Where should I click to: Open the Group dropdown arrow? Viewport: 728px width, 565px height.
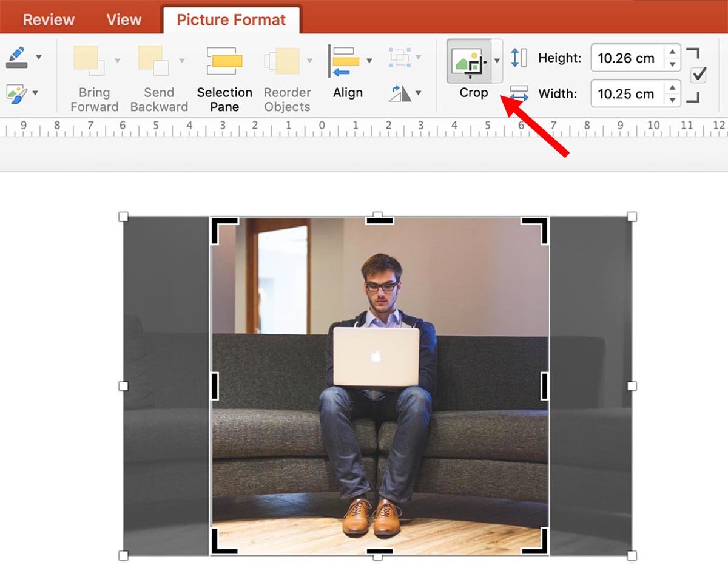pyautogui.click(x=419, y=58)
